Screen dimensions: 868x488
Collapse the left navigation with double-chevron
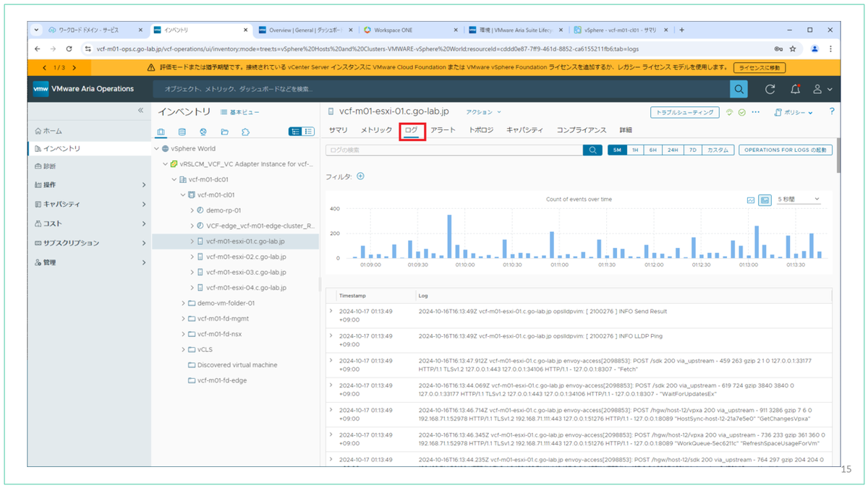pos(141,111)
